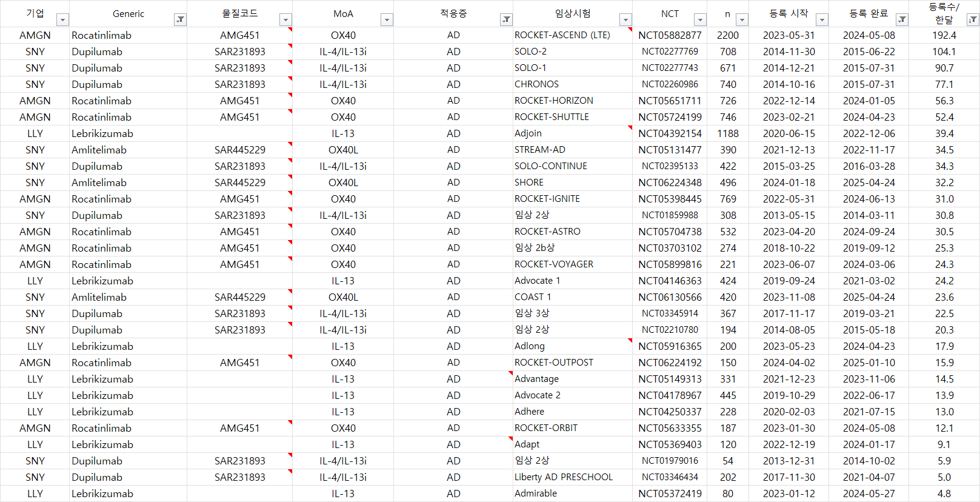Open the n column filter dropdown
Screen dimensions: 980x502
click(x=742, y=20)
